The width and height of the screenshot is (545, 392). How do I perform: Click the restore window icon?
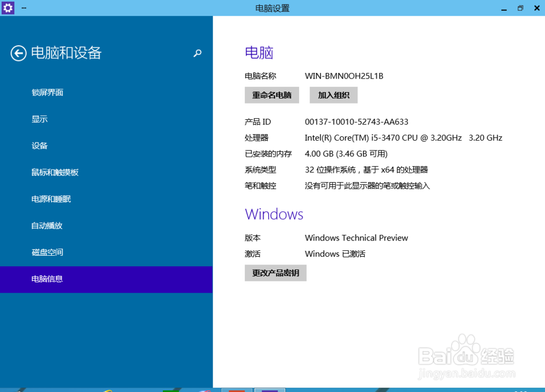point(520,8)
